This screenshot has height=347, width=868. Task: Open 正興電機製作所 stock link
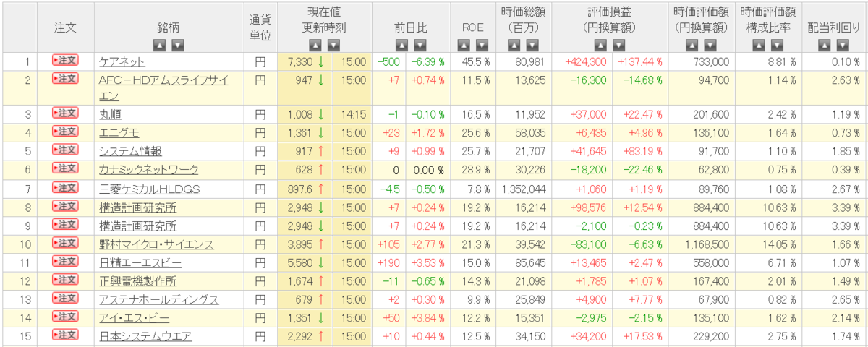click(137, 281)
